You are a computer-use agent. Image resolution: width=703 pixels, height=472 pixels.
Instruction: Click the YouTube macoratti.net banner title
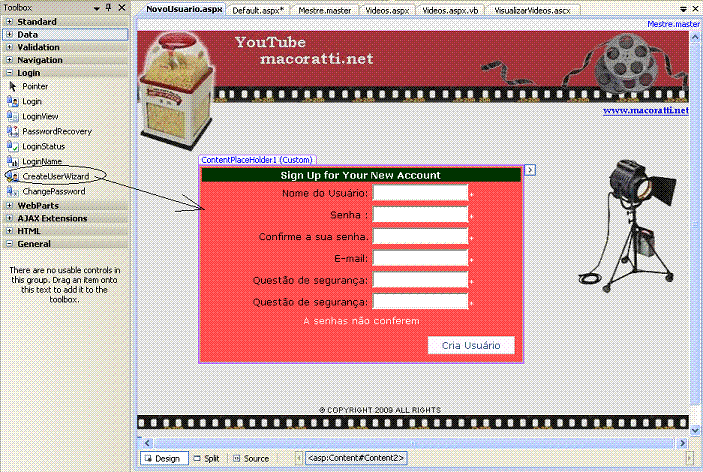(x=304, y=50)
